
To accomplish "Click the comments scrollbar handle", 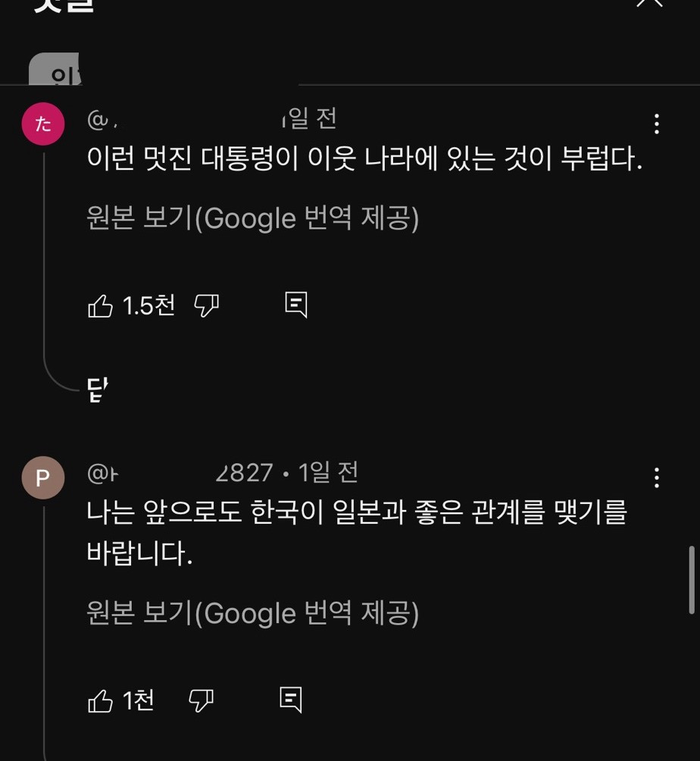I will tap(691, 578).
